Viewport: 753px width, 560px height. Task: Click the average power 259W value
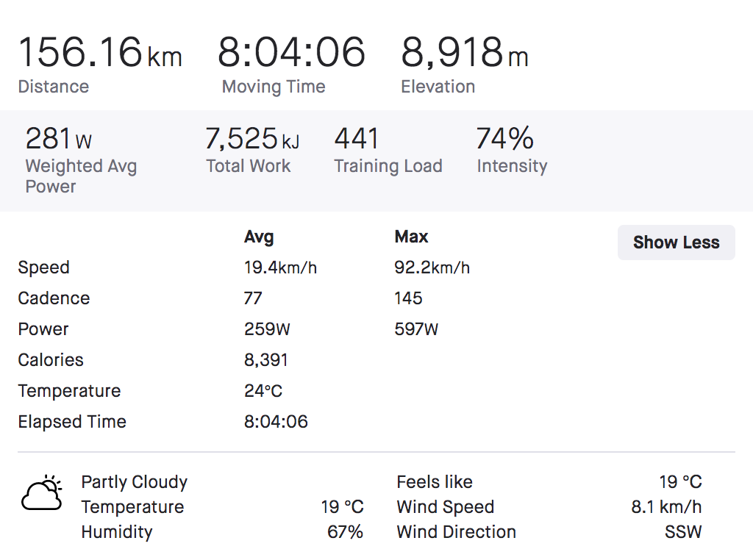click(267, 329)
